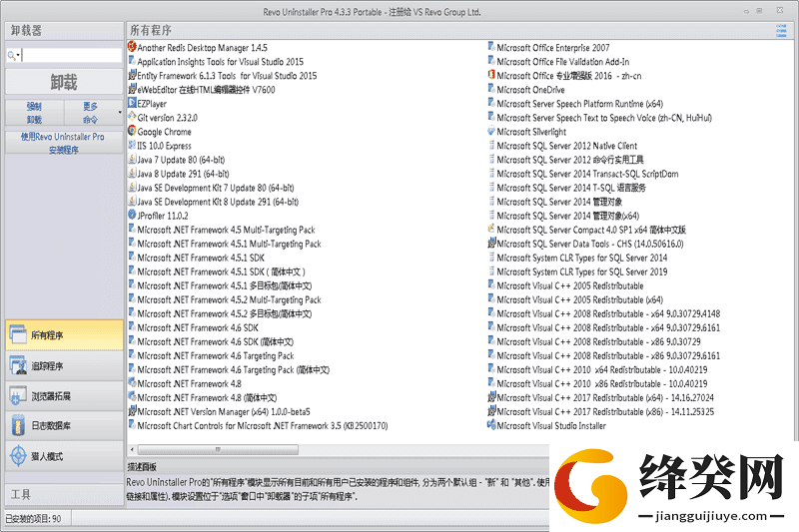Click the 描述面板 header

point(142,466)
